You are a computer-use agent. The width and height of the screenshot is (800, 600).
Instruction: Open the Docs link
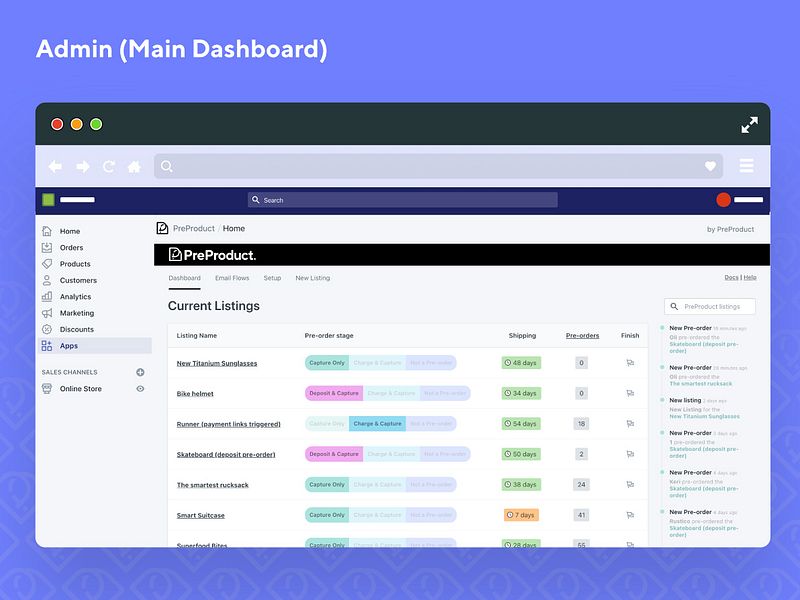tap(731, 277)
